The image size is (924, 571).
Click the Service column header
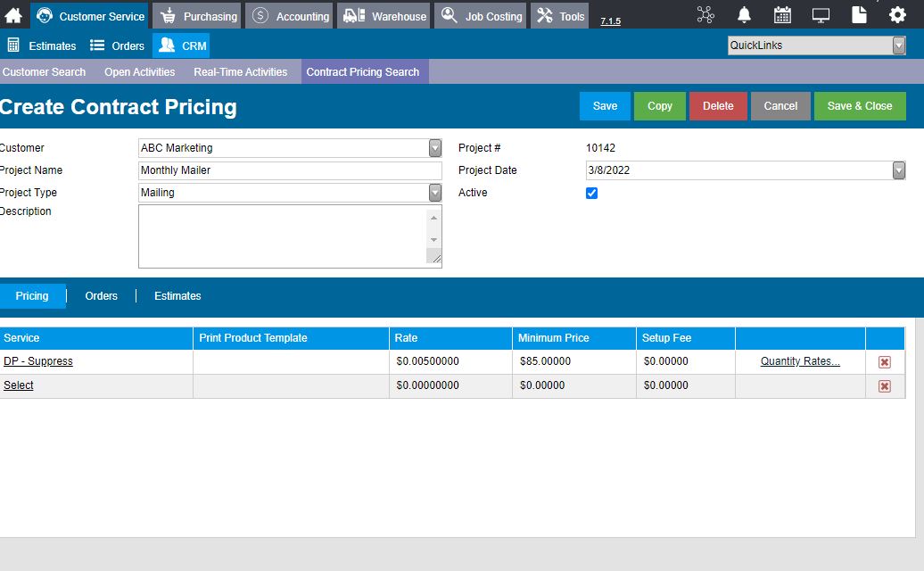[x=96, y=338]
